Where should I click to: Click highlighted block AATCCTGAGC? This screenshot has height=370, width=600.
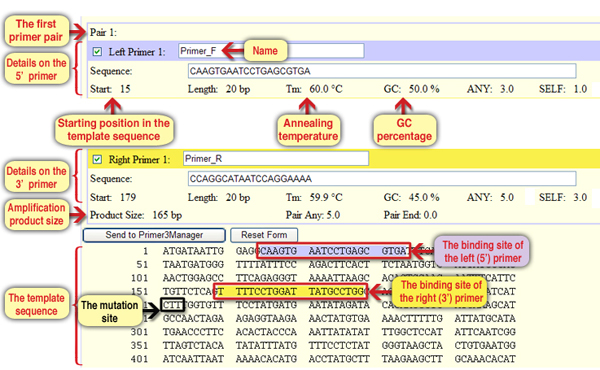[x=339, y=251]
